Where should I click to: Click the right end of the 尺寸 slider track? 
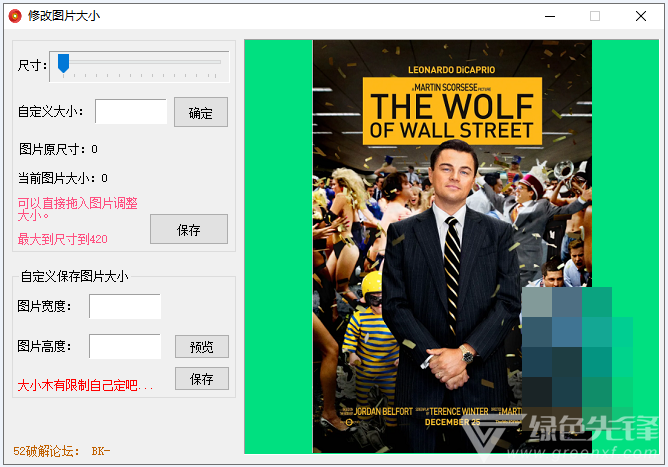220,64
